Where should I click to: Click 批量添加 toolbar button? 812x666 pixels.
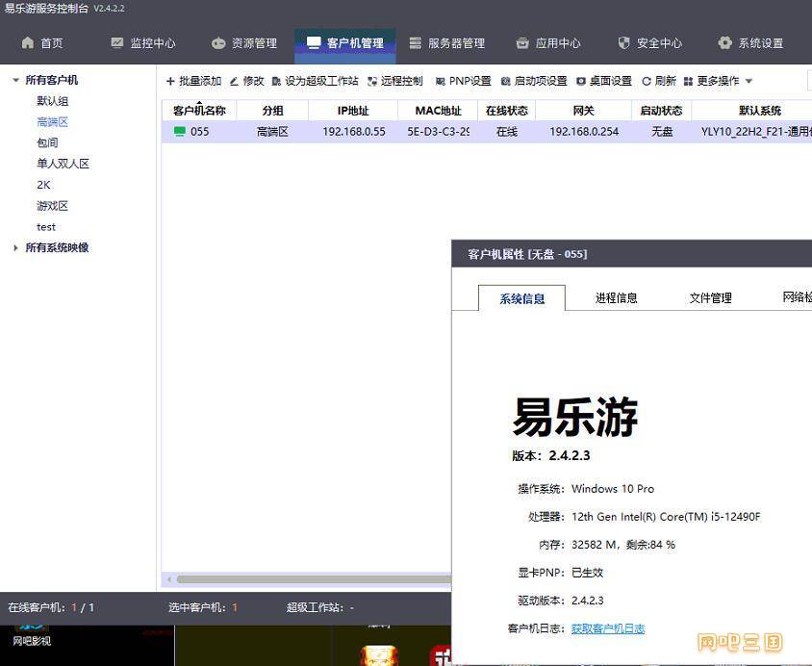click(193, 81)
